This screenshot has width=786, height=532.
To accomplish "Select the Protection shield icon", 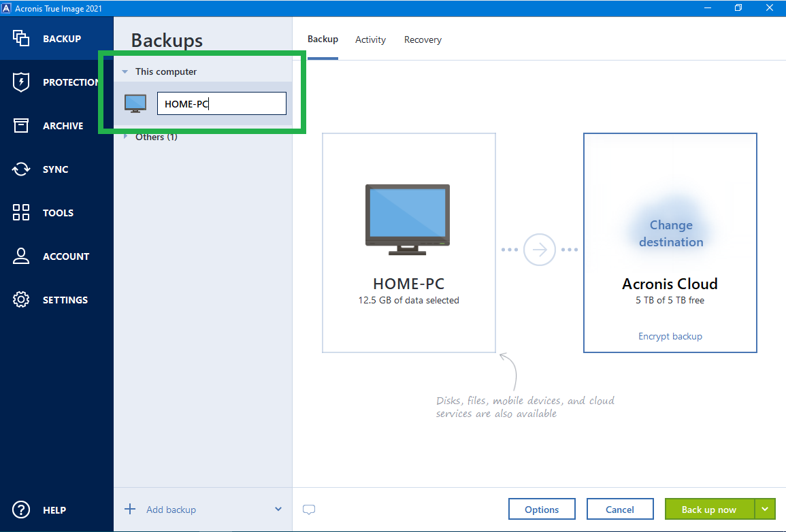I will 20,82.
